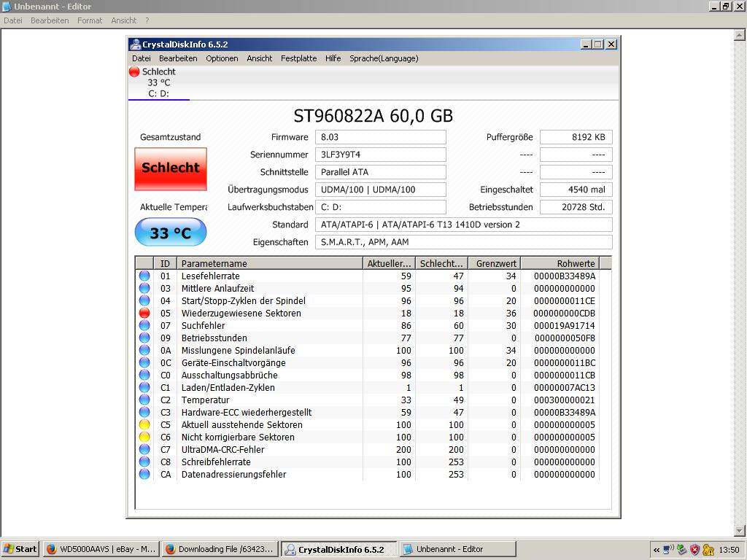747x560 pixels.
Task: Open the Windows Start button
Action: tap(20, 549)
